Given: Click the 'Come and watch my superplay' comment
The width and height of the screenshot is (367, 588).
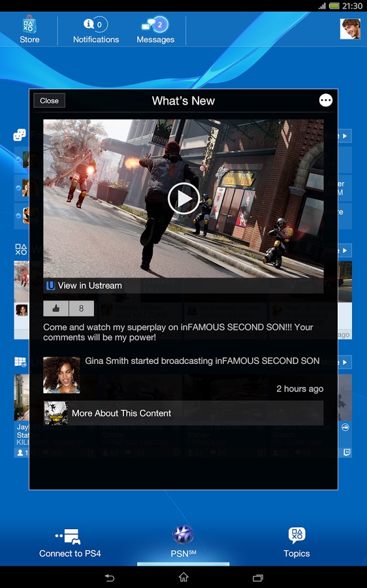Looking at the screenshot, I should coord(178,333).
